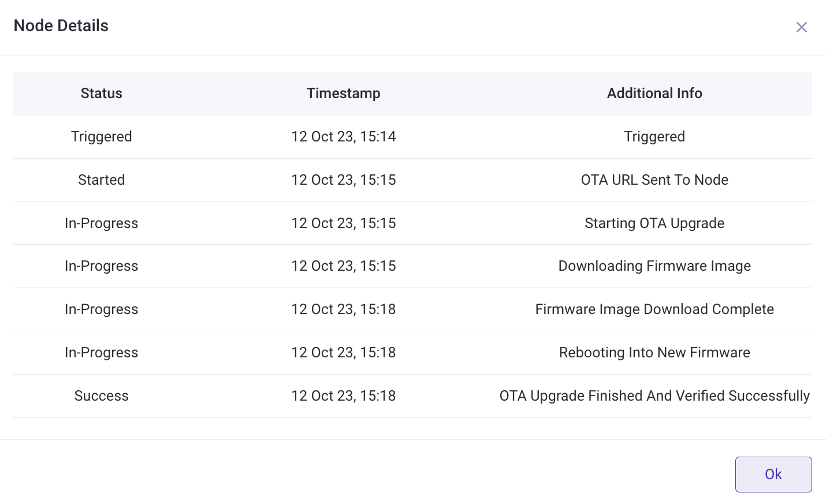Select the Additional Info column header
This screenshot has width=826, height=504.
point(654,94)
